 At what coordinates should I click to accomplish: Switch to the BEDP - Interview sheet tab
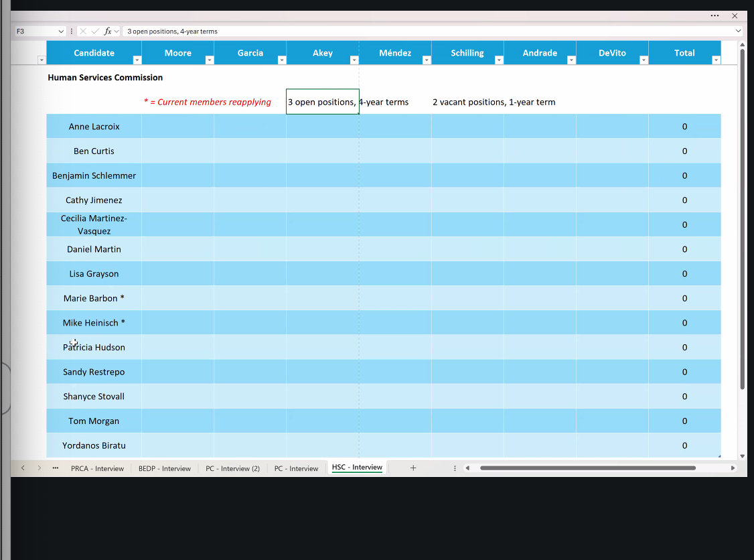point(165,468)
